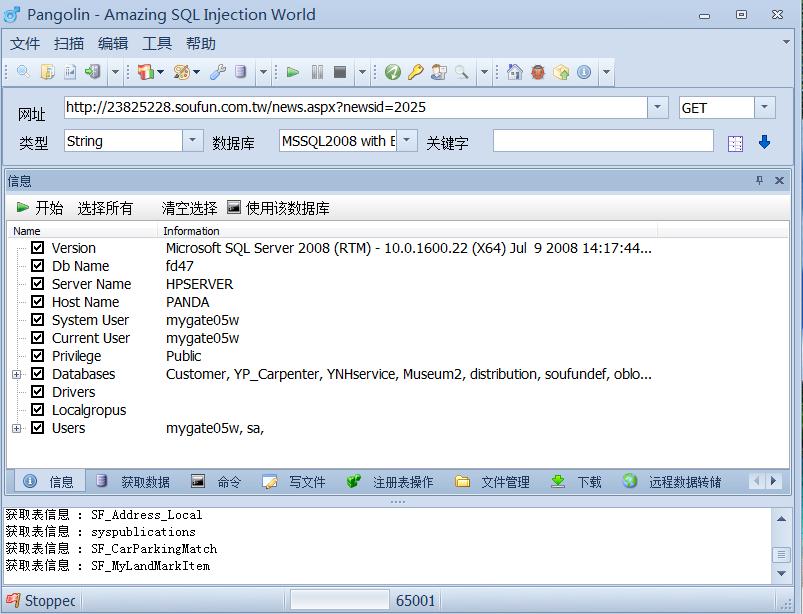Click the Stopped status flag icon
This screenshot has width=803, height=614.
coord(13,600)
